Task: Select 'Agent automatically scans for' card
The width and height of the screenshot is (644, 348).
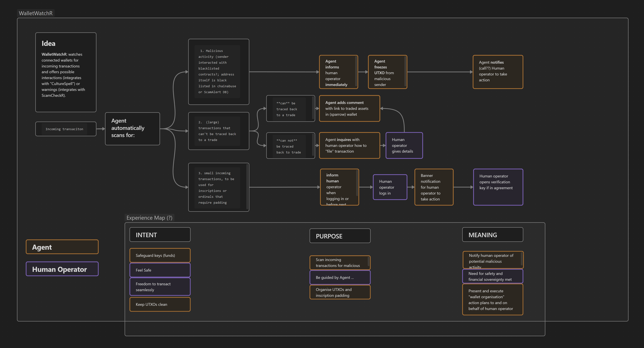Action: [x=132, y=128]
